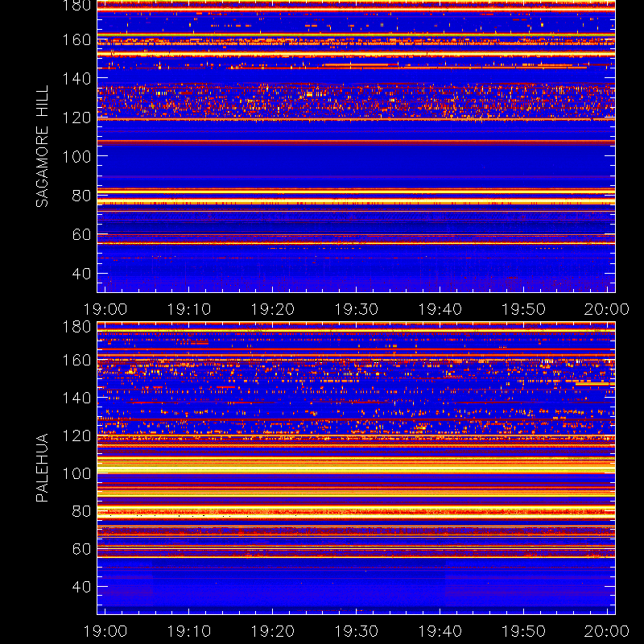
Task: Select the 100 tick label on Palehua plot
Action: pyautogui.click(x=76, y=473)
